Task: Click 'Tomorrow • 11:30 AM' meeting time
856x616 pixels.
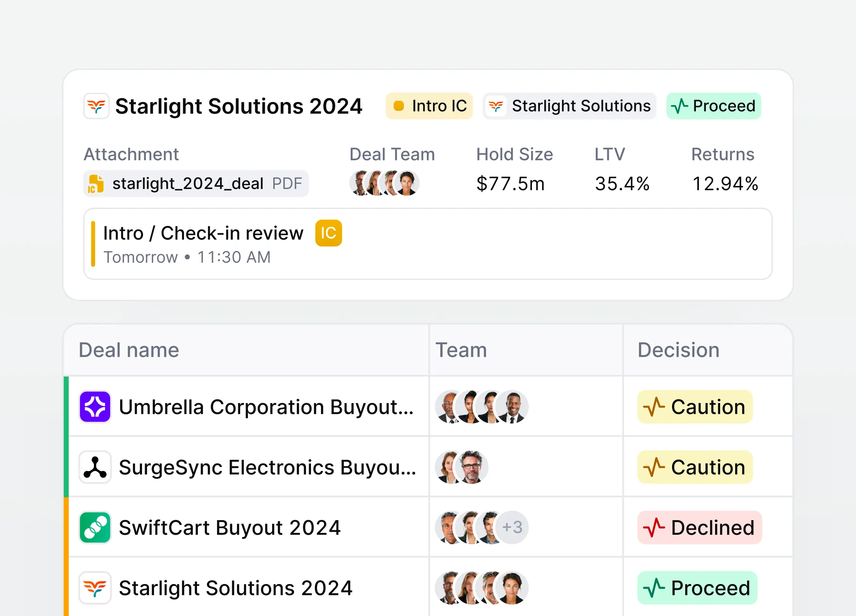Action: coord(187,257)
